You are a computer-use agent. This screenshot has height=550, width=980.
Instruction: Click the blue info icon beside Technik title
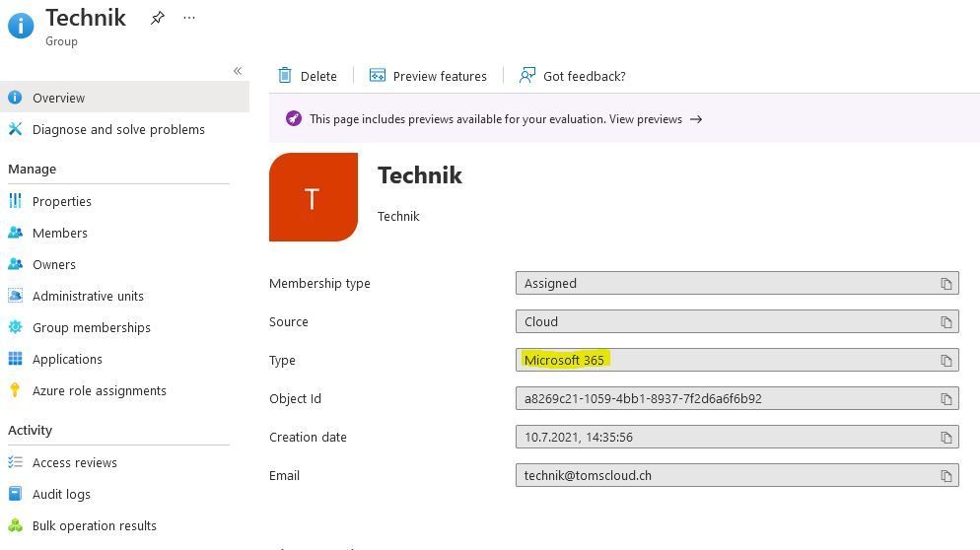point(21,26)
